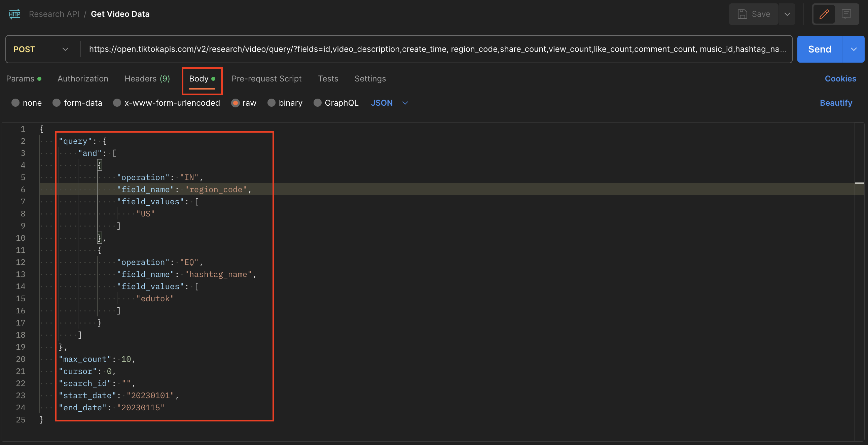Open the comments panel icon
Image resolution: width=868 pixels, height=445 pixels.
coord(846,14)
